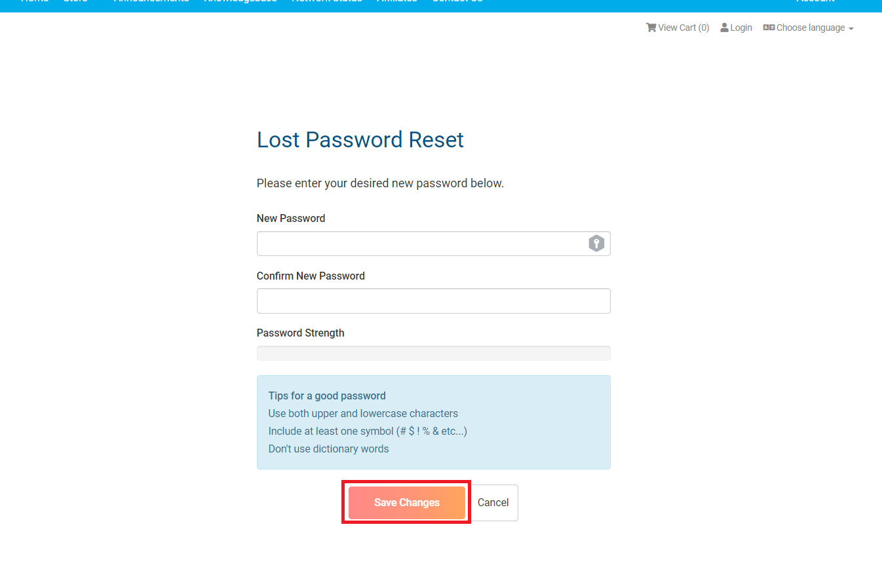The width and height of the screenshot is (882, 588).
Task: Click the shopping cart icon
Action: click(x=651, y=28)
